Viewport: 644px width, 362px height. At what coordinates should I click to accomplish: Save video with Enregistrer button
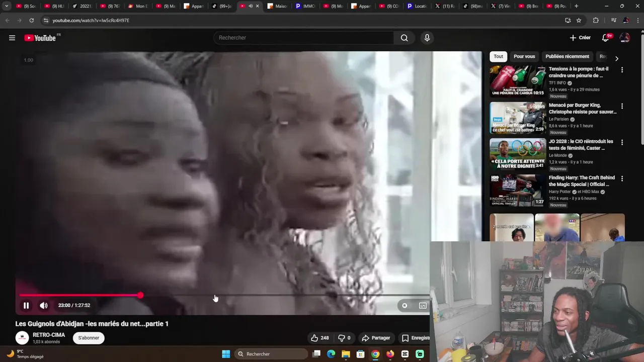tap(416, 338)
